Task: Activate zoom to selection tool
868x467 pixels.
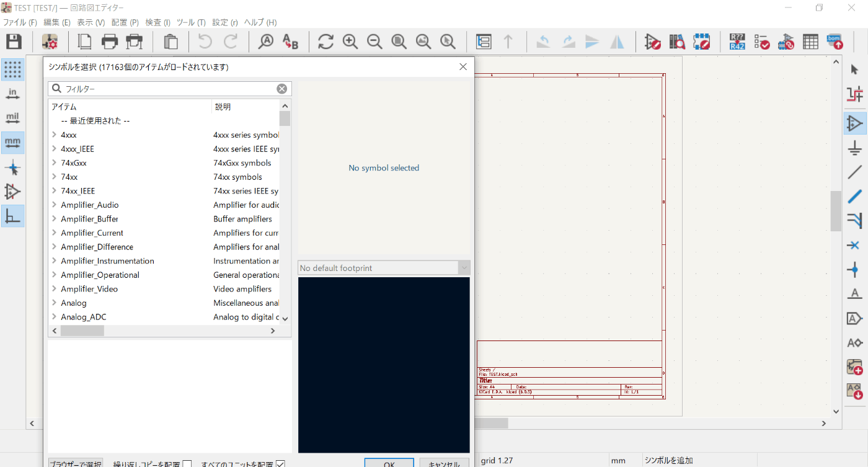Action: coord(448,42)
